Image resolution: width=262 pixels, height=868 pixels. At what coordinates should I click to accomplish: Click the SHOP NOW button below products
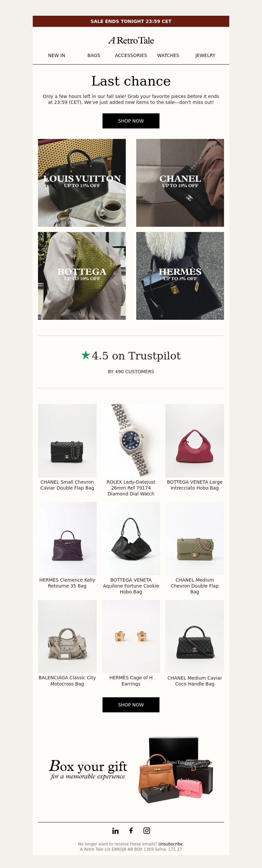[x=131, y=704]
